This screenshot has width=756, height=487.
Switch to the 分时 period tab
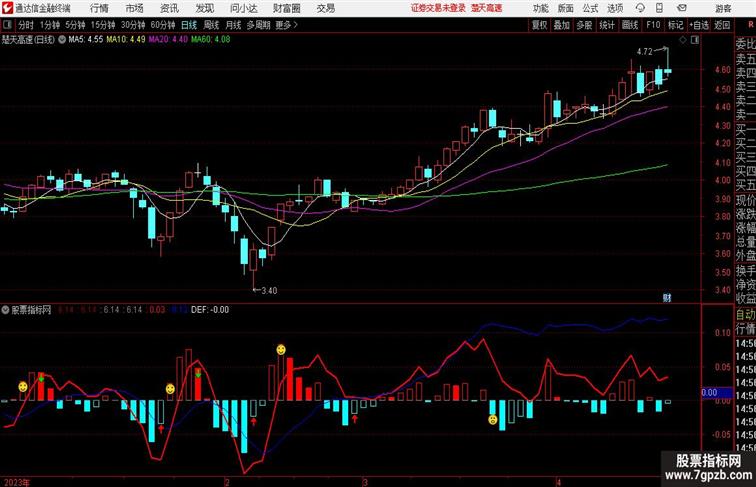pos(26,25)
